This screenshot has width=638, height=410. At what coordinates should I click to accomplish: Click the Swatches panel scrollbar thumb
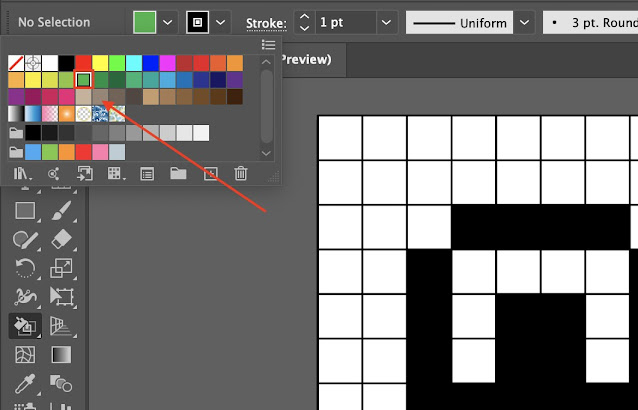click(266, 106)
